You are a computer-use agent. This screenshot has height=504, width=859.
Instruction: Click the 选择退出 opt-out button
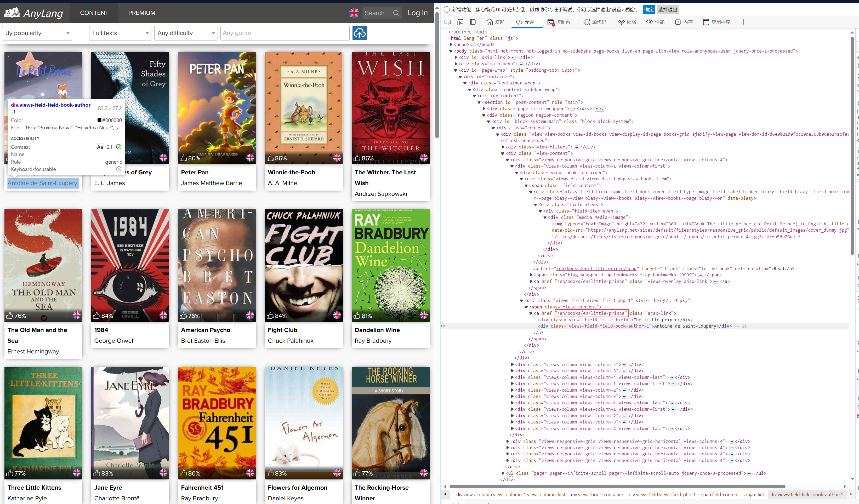pyautogui.click(x=667, y=10)
